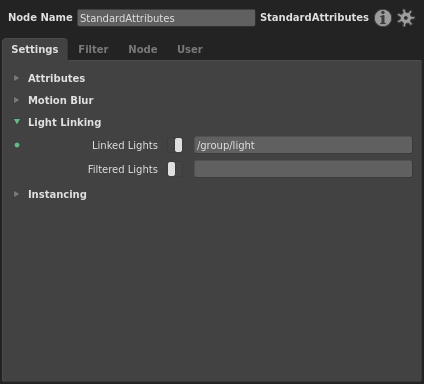424x384 pixels.
Task: Collapse the Light Linking section arrow
Action: 17,122
